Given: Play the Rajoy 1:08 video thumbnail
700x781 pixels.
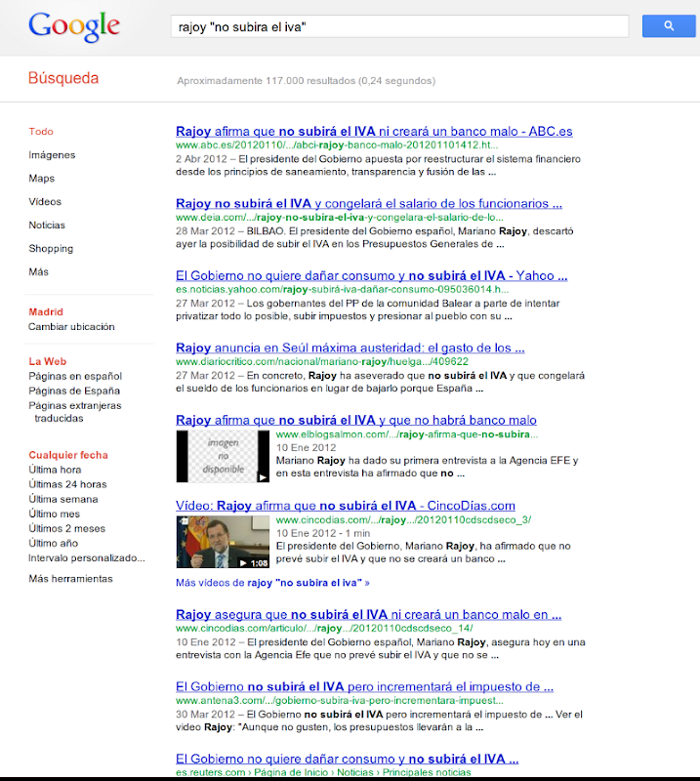Looking at the screenshot, I should (x=223, y=542).
